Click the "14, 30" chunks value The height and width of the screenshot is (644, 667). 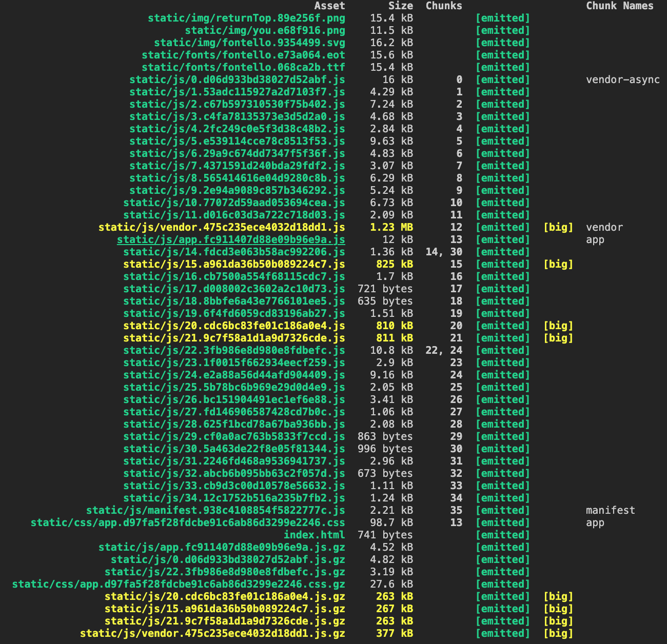click(x=444, y=252)
